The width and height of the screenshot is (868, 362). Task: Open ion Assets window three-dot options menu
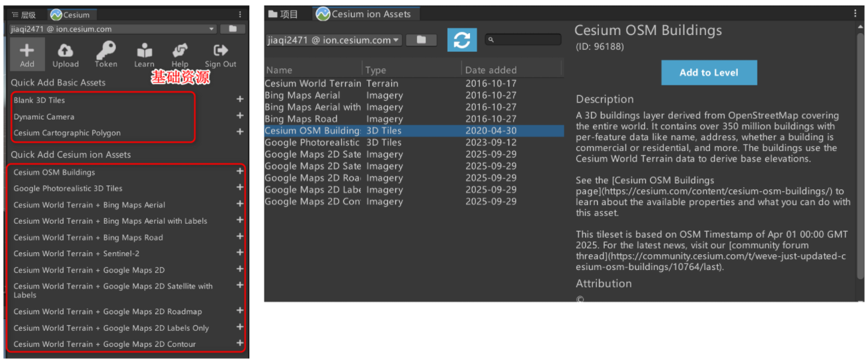pyautogui.click(x=855, y=14)
